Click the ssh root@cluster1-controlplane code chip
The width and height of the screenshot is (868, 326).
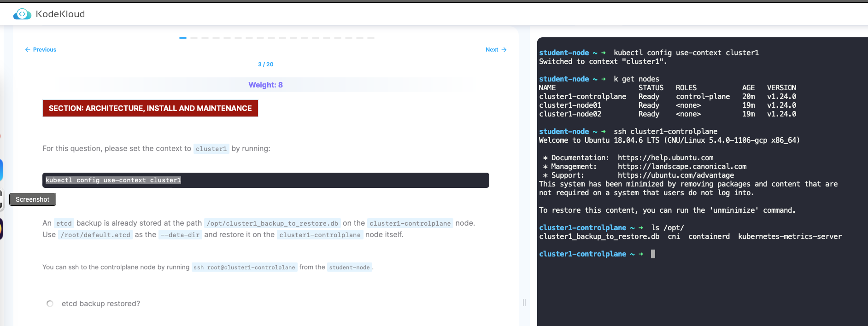pyautogui.click(x=244, y=268)
